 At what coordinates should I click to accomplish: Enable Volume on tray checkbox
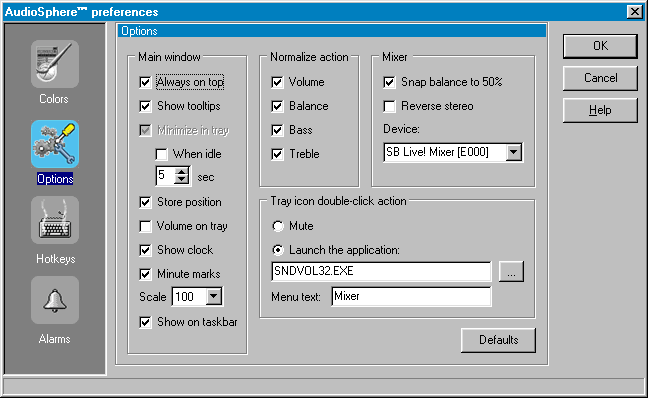(x=145, y=226)
